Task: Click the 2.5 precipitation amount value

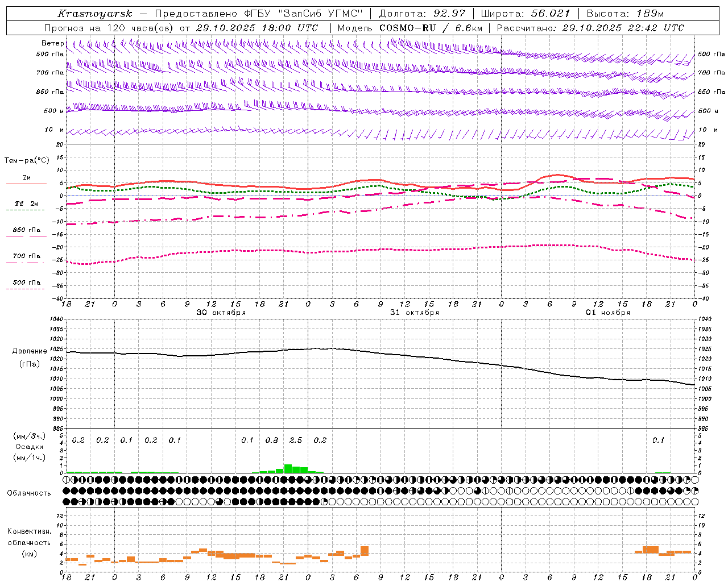Action: [296, 440]
